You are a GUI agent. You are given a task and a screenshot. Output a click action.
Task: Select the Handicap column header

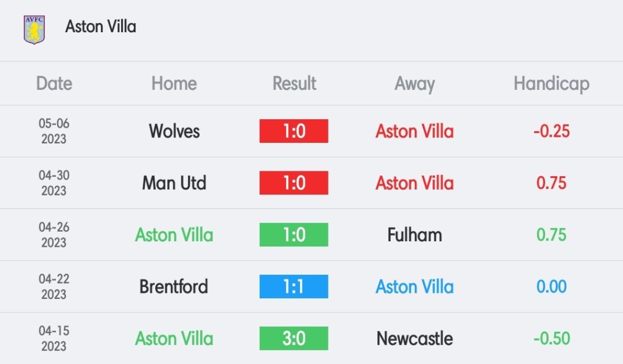pos(551,84)
